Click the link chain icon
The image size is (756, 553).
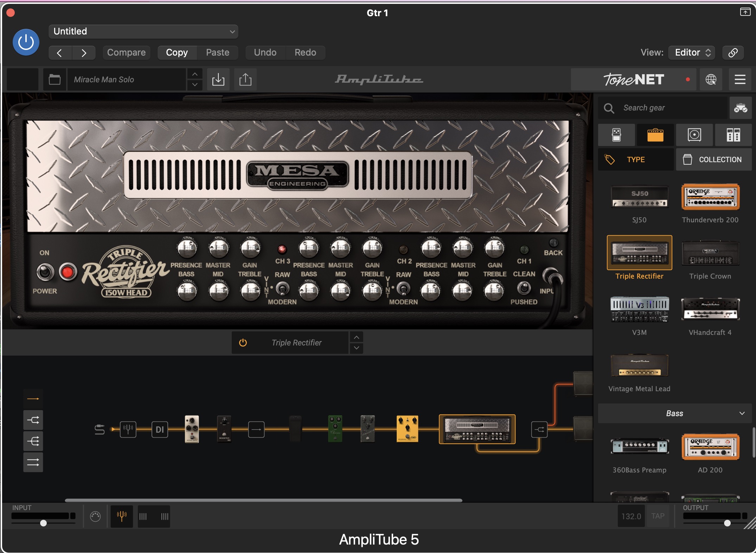tap(733, 53)
